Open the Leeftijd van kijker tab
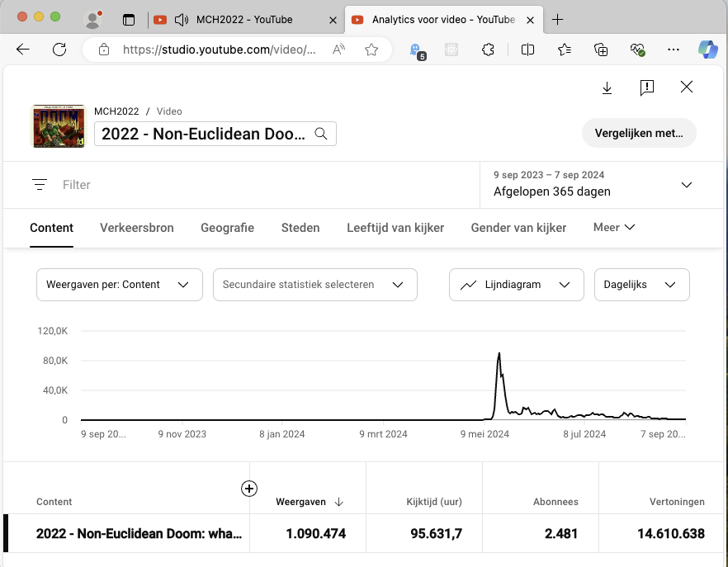Image resolution: width=728 pixels, height=567 pixels. [x=395, y=228]
